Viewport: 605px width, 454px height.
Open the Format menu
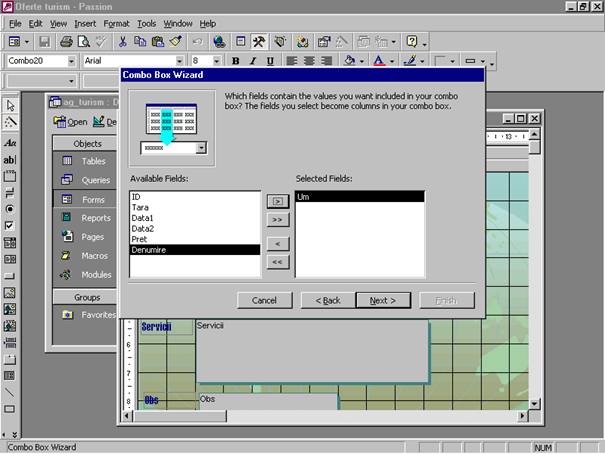click(x=116, y=23)
